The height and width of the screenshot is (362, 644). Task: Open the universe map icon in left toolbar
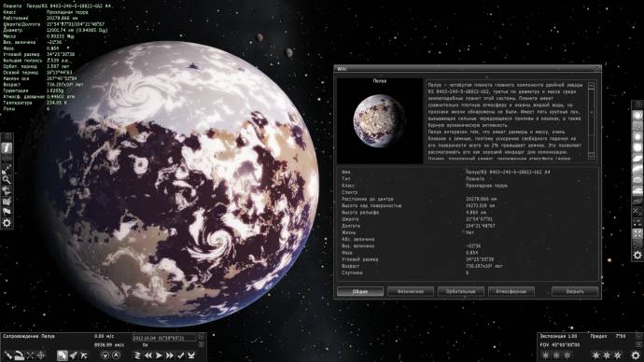[x=7, y=202]
